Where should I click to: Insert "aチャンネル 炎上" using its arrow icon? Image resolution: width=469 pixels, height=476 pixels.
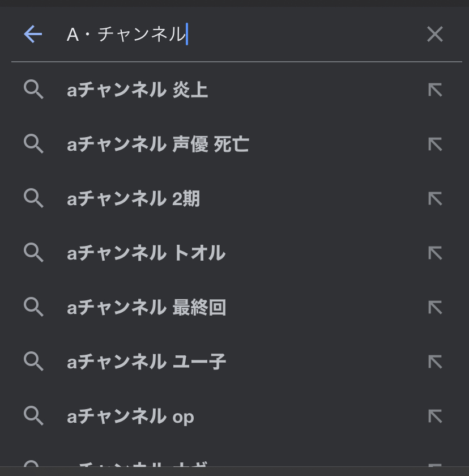tap(434, 90)
